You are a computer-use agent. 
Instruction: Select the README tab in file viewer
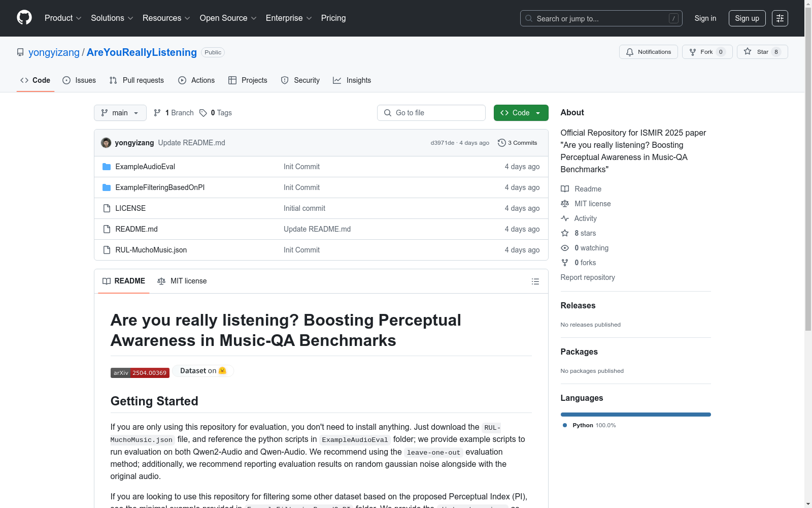click(x=124, y=281)
